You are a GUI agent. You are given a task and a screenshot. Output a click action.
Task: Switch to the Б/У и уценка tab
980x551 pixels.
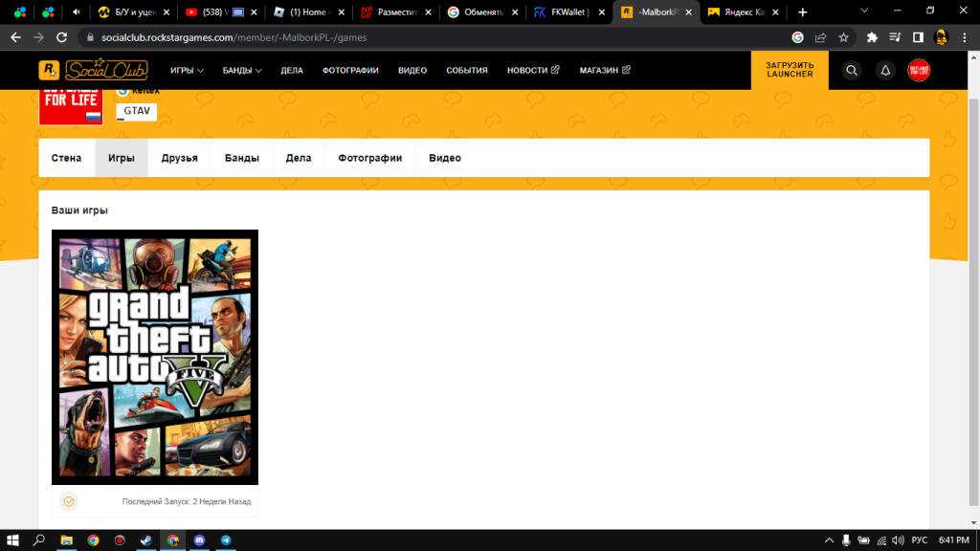click(134, 11)
